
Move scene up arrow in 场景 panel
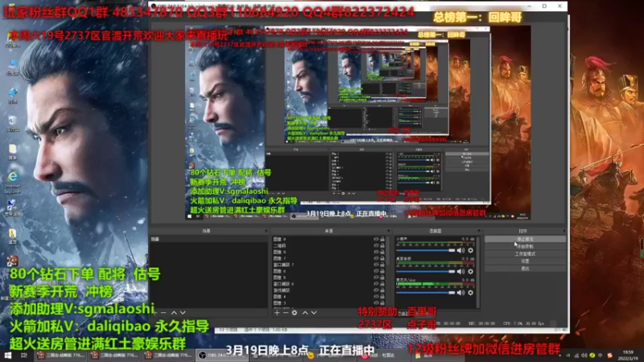point(174,313)
